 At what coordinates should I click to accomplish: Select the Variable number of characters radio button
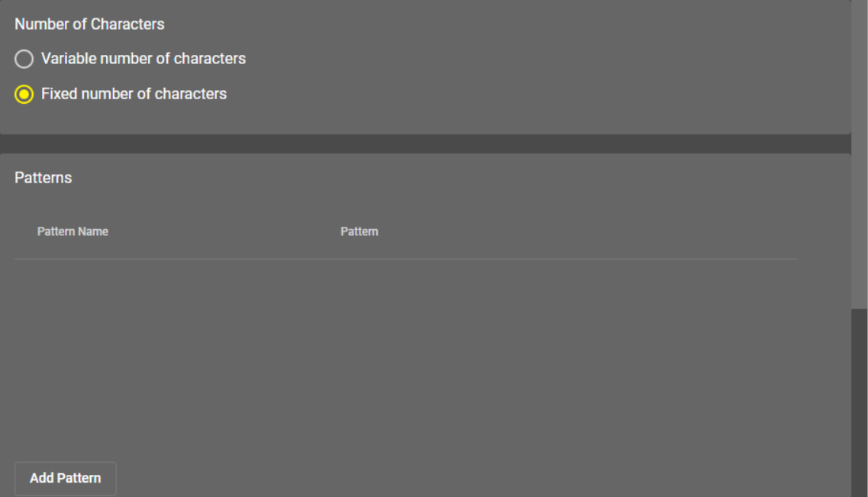[24, 59]
